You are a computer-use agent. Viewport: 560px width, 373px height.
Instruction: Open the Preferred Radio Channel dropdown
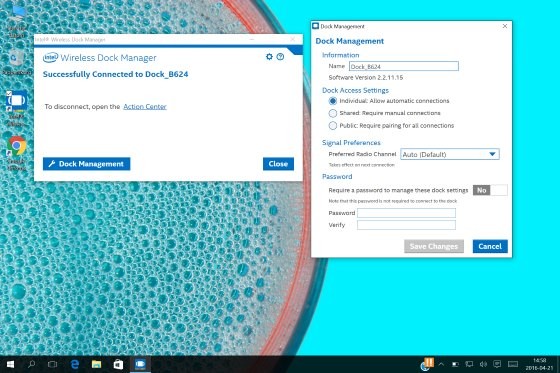pyautogui.click(x=450, y=154)
